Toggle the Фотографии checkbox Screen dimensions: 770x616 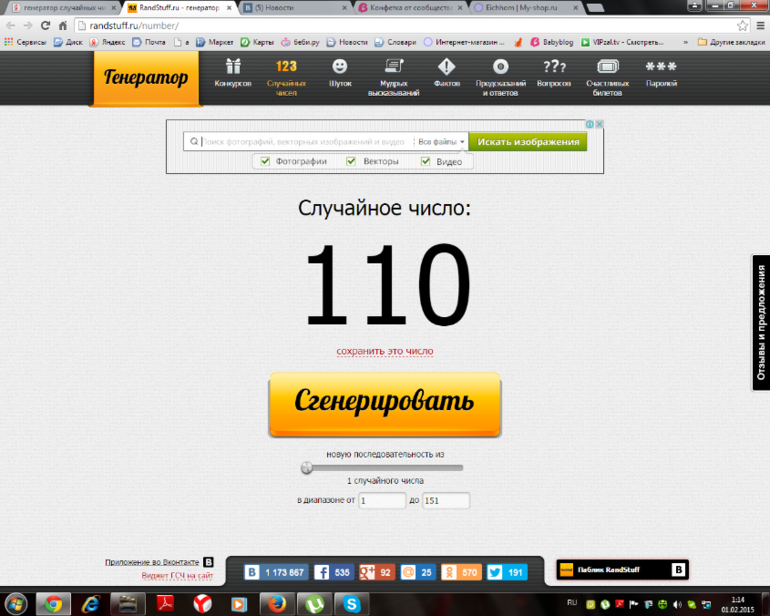[x=265, y=161]
